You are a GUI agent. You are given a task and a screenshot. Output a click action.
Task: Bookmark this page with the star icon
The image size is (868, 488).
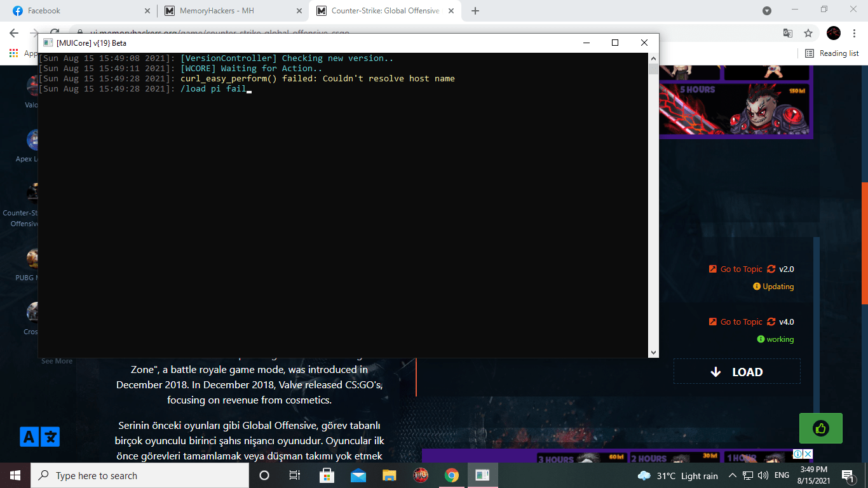[x=808, y=33]
